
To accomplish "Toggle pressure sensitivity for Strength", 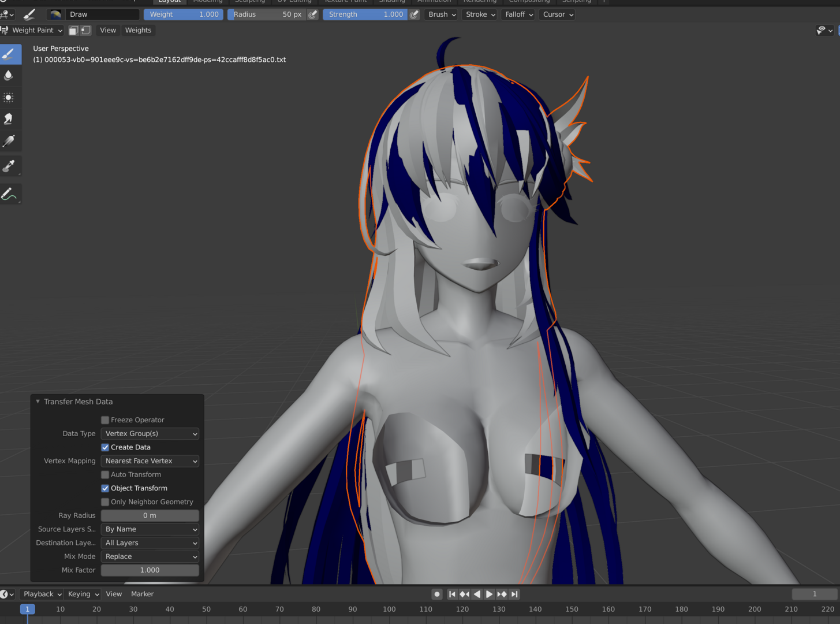I will click(x=415, y=14).
